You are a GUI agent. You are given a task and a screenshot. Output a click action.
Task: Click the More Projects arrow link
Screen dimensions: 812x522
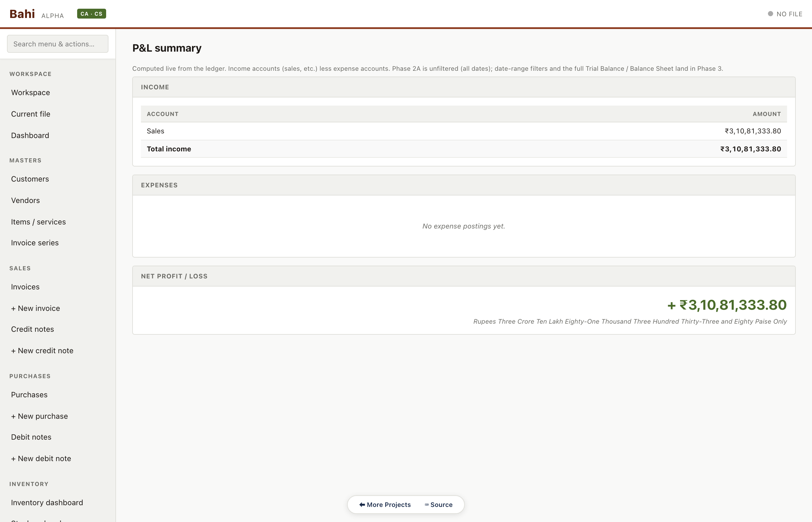coord(385,504)
